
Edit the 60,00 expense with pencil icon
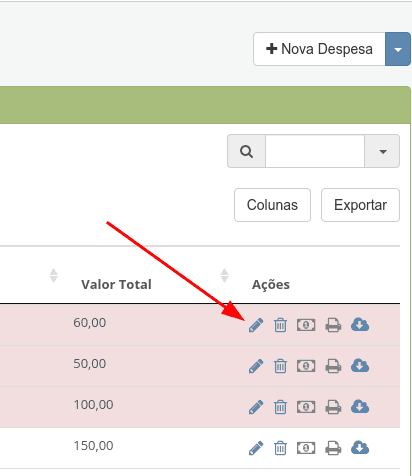click(x=256, y=325)
